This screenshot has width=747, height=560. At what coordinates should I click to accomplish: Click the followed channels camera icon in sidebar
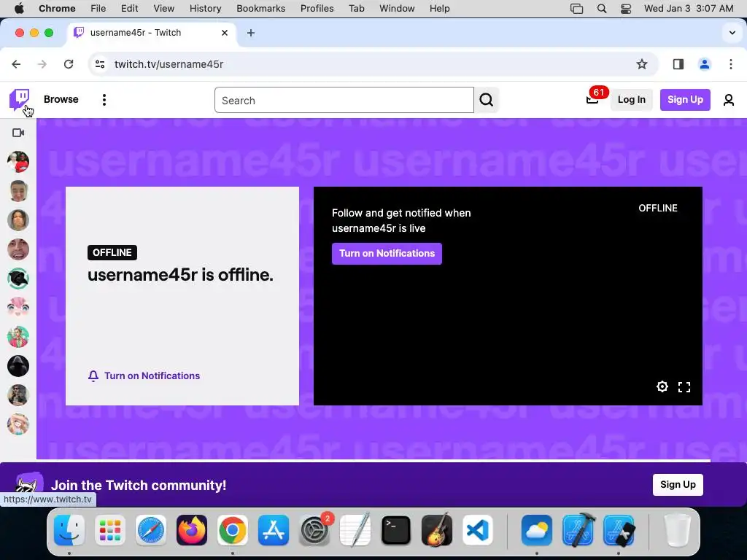pos(18,133)
